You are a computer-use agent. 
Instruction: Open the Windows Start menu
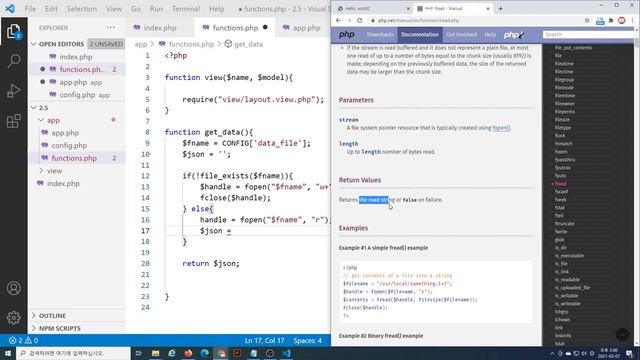(8, 353)
